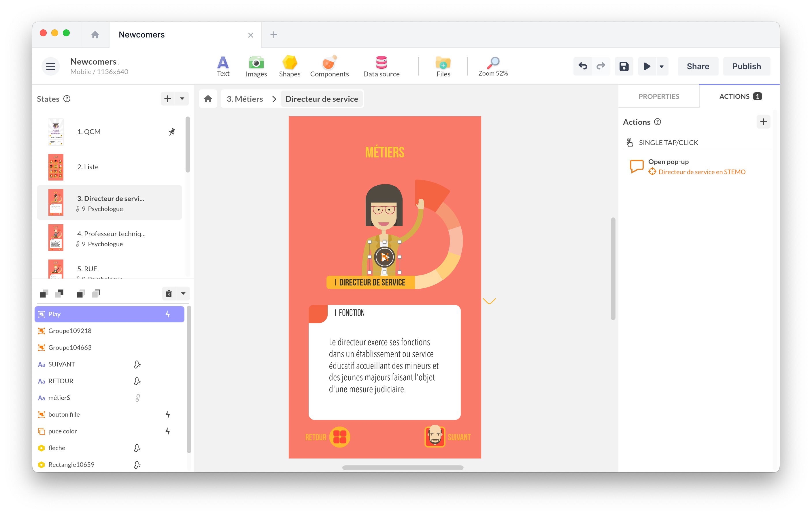Switch to the PROPERTIES tab
Viewport: 812px width, 515px height.
[x=659, y=96]
